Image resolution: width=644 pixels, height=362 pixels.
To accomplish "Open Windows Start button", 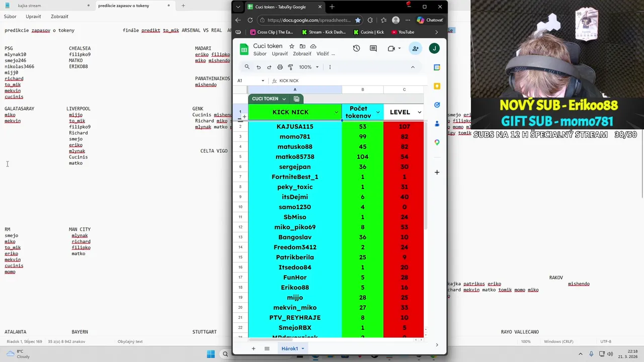I will tap(211, 353).
